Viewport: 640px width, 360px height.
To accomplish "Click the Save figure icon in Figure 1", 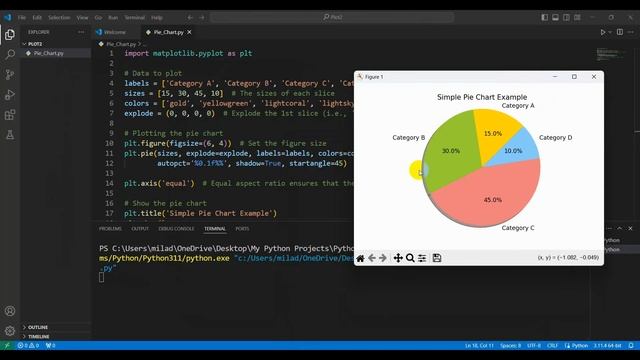I will (437, 258).
